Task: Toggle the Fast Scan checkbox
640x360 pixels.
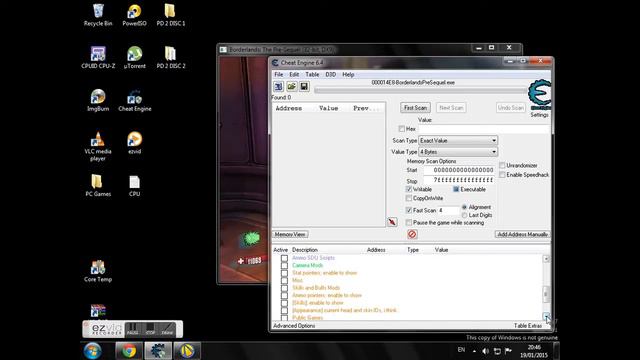Action: click(x=409, y=210)
